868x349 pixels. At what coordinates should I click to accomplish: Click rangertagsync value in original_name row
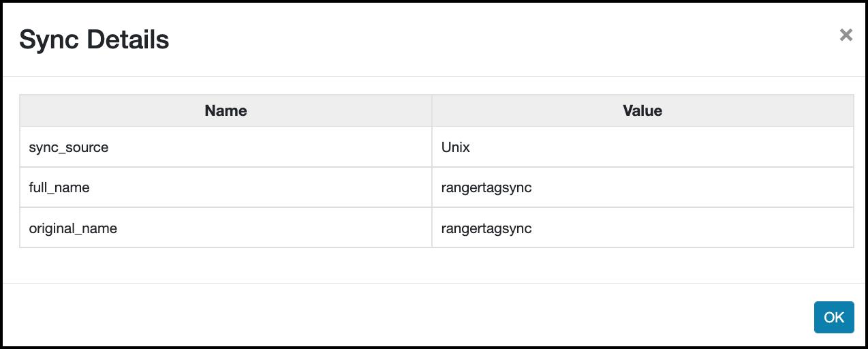[x=486, y=228]
